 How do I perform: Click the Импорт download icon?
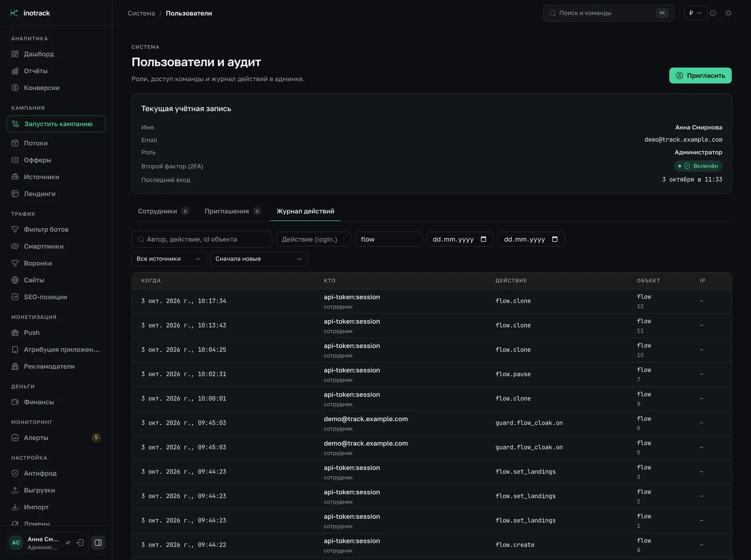coord(15,507)
